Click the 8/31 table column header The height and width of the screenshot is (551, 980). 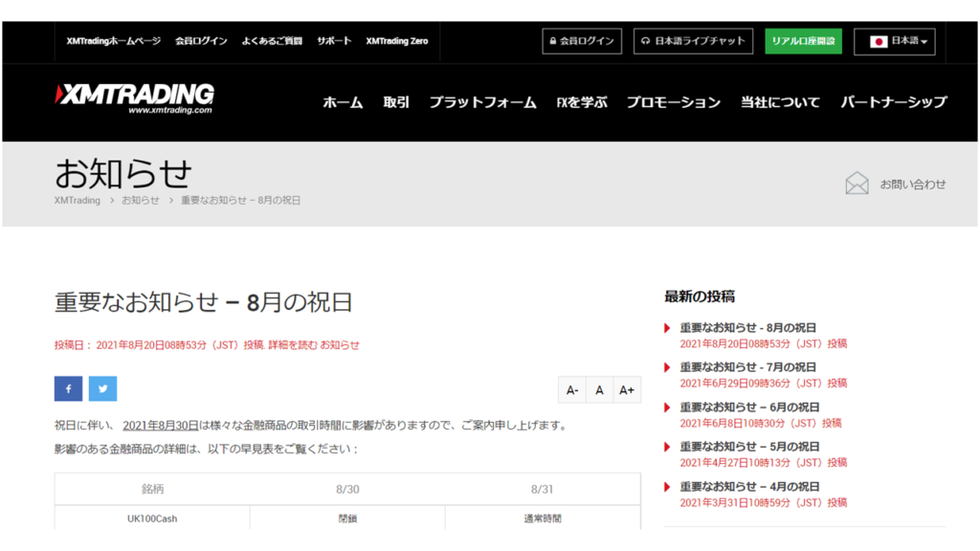point(543,489)
